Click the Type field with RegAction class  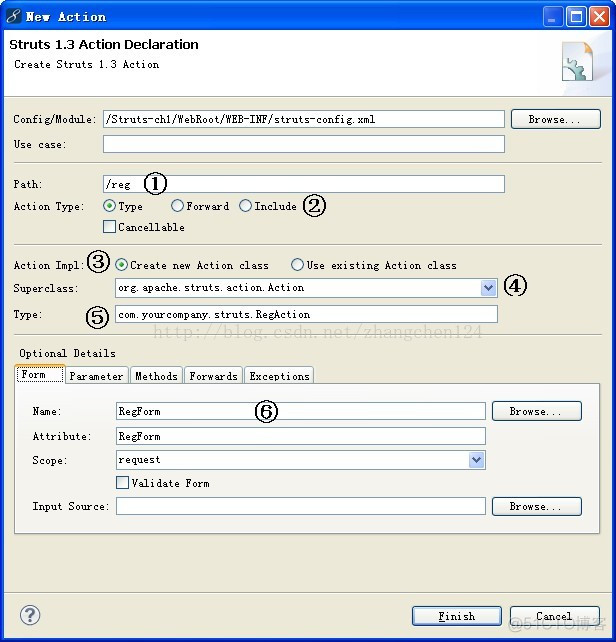click(x=306, y=314)
